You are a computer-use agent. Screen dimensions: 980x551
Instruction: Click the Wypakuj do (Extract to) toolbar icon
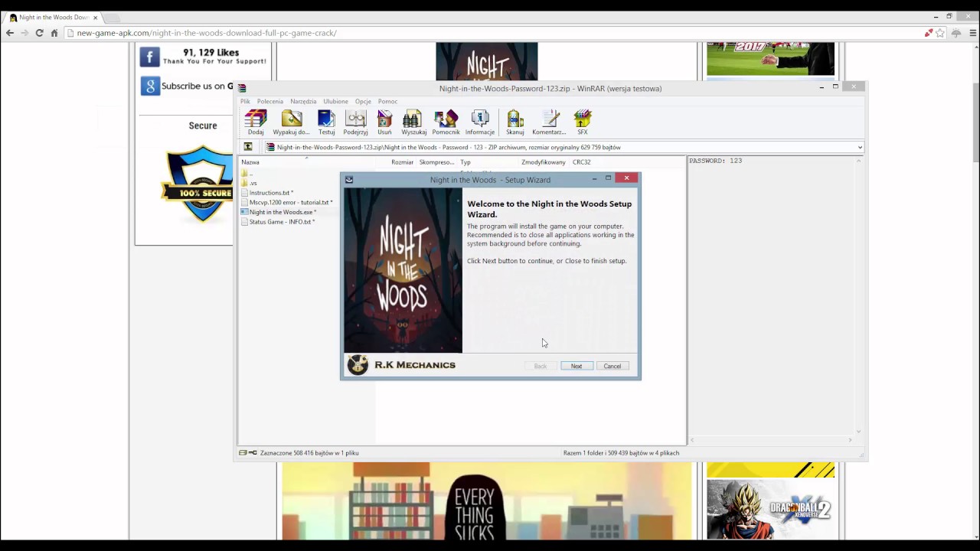pos(291,122)
